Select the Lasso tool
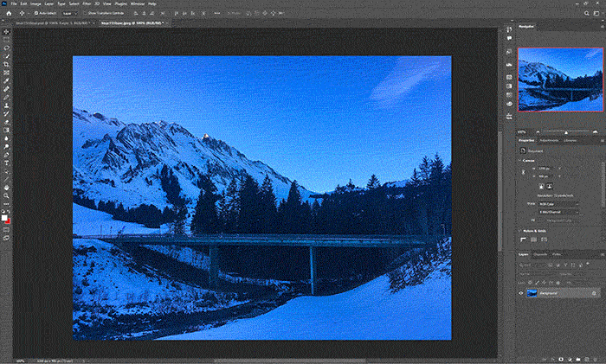Screen dimensions: 606x364 pyautogui.click(x=6, y=48)
